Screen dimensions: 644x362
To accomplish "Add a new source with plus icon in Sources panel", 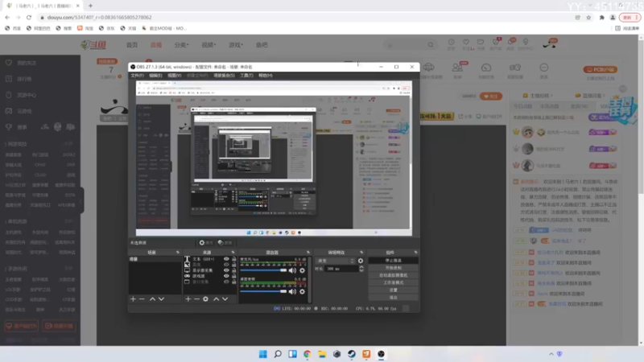I will [x=188, y=299].
